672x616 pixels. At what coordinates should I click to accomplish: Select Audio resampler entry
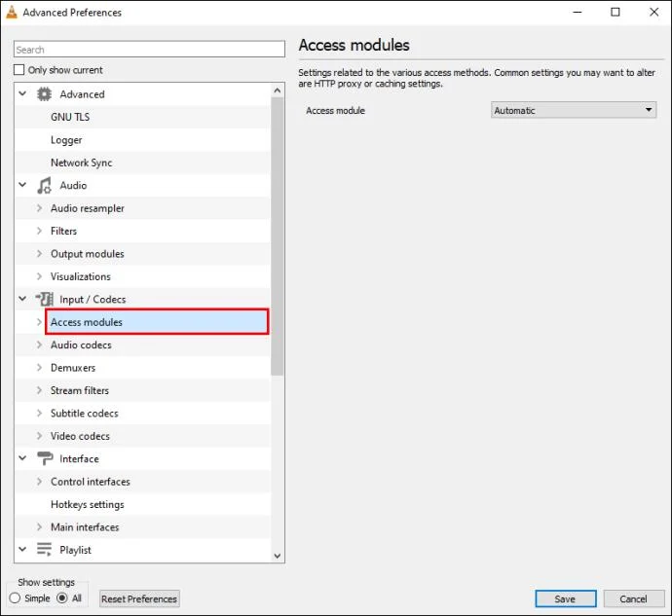coord(88,208)
